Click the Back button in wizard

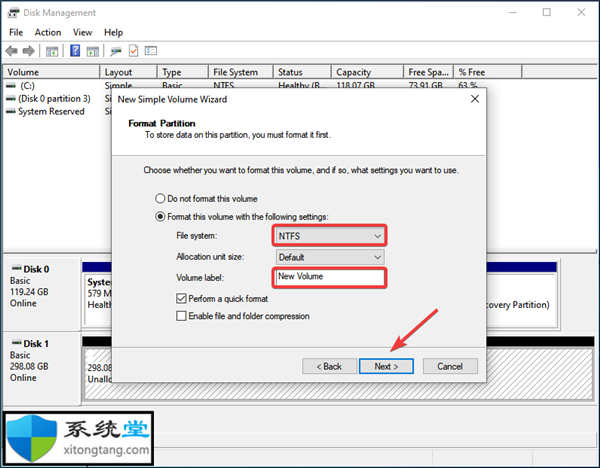(x=329, y=366)
